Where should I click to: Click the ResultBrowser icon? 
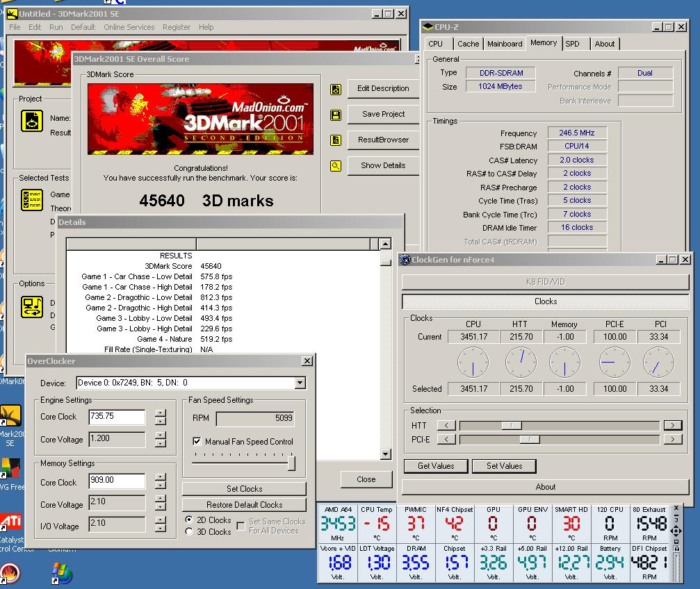click(336, 140)
